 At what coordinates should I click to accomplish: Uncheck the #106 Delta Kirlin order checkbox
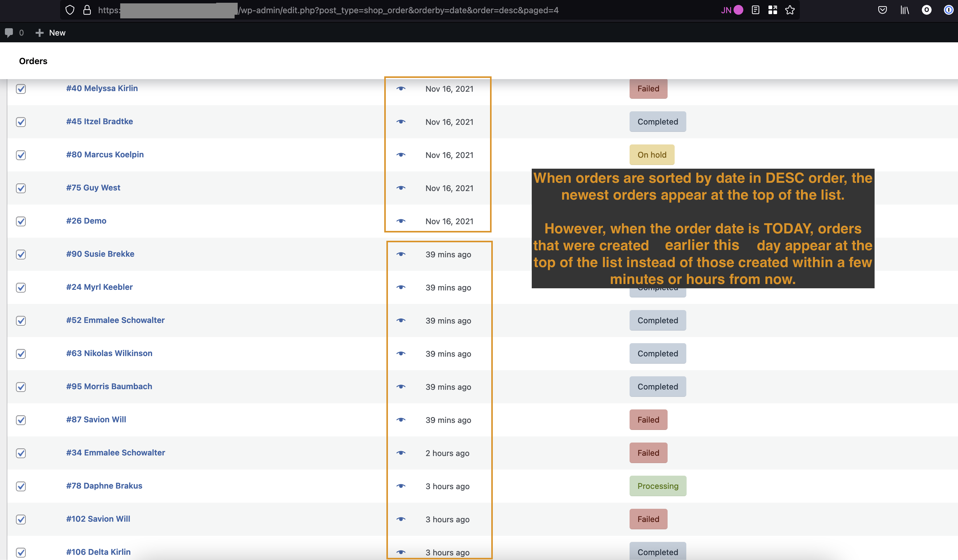21,552
